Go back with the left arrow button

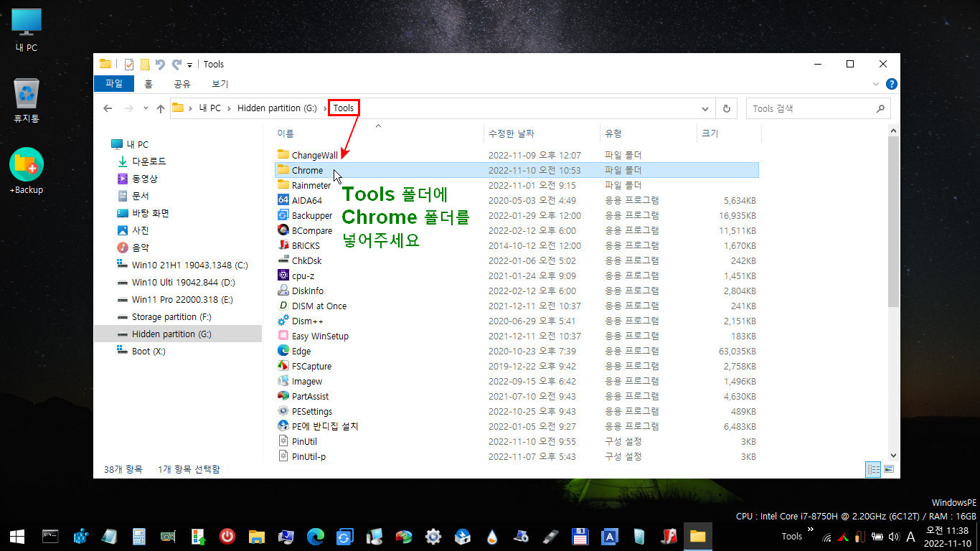click(x=108, y=108)
